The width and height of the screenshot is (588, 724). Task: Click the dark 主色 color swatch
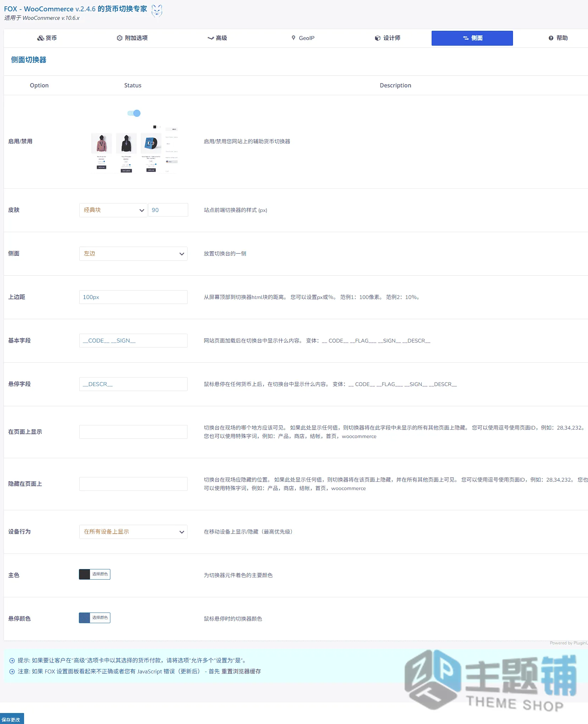85,574
